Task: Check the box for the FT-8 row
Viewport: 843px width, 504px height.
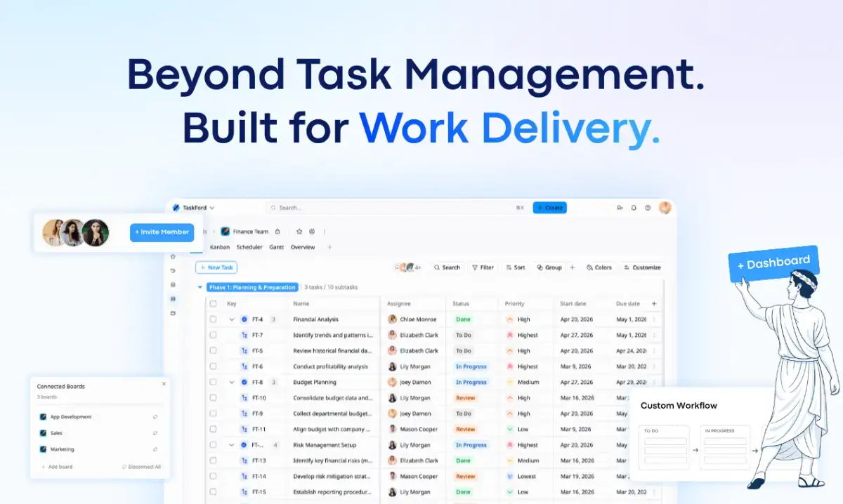Action: [x=213, y=383]
